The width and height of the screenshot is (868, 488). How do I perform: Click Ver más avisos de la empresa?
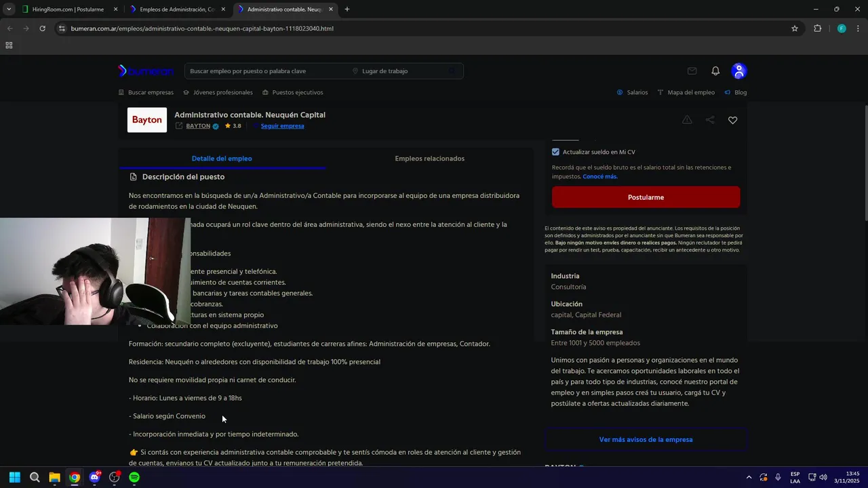[646, 440]
